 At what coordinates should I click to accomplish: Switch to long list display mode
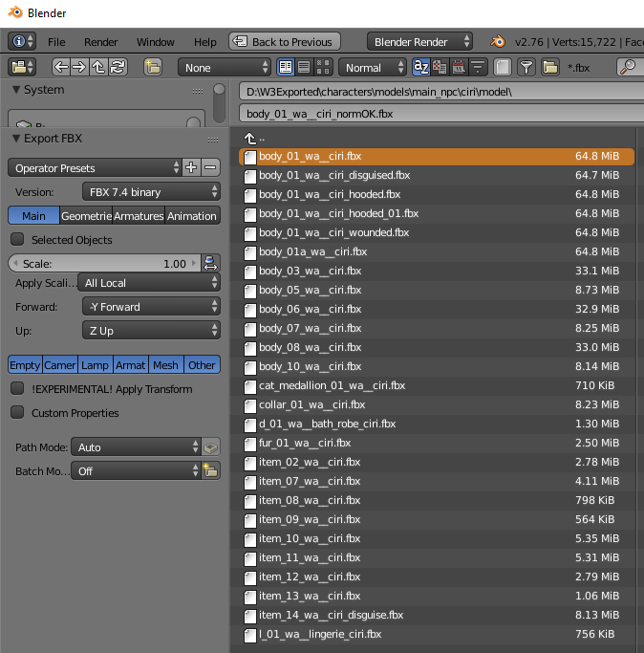304,67
